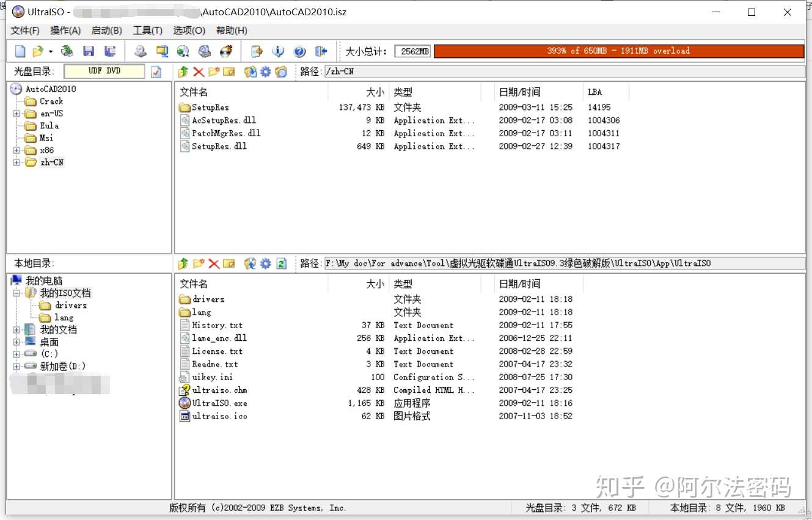Click the Open CD/DVD toolbar icon
Screen dimensions: 812x520
tap(67, 51)
